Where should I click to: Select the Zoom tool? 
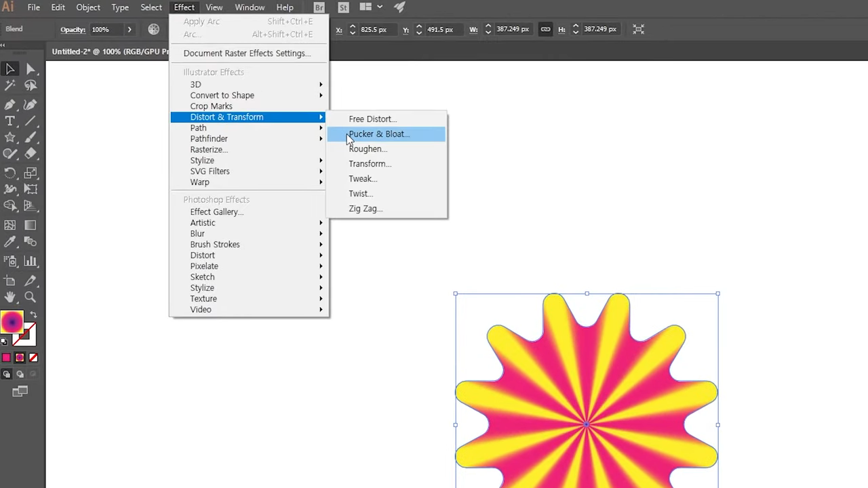tap(31, 297)
